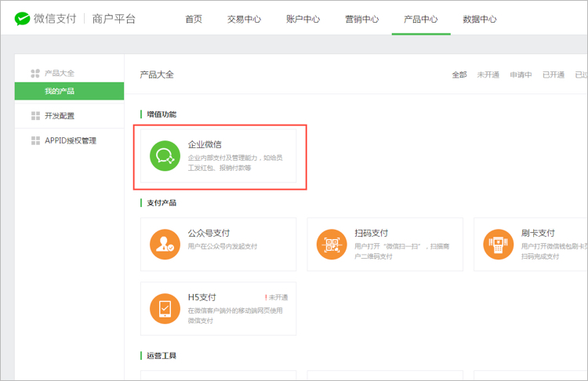Click the 扫码支付 card description text
This screenshot has width=588, height=381.
(402, 251)
